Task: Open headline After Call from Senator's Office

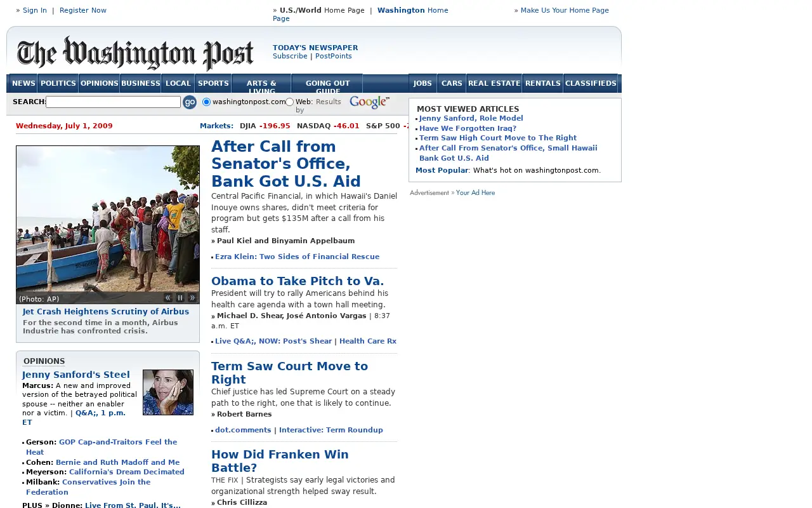Action: (x=286, y=164)
